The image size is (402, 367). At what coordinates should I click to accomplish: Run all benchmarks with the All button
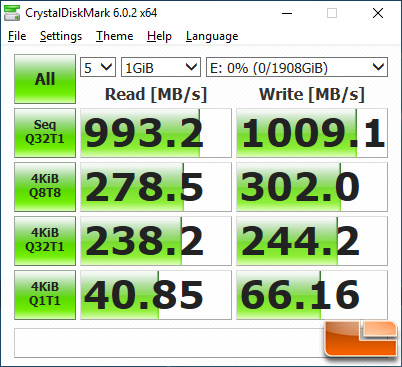pos(45,79)
